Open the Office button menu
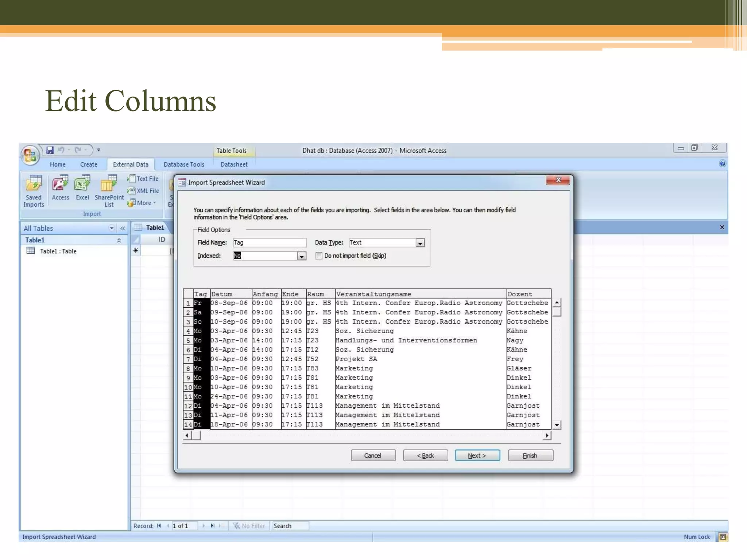Screen dimensions: 747x560 pyautogui.click(x=30, y=155)
